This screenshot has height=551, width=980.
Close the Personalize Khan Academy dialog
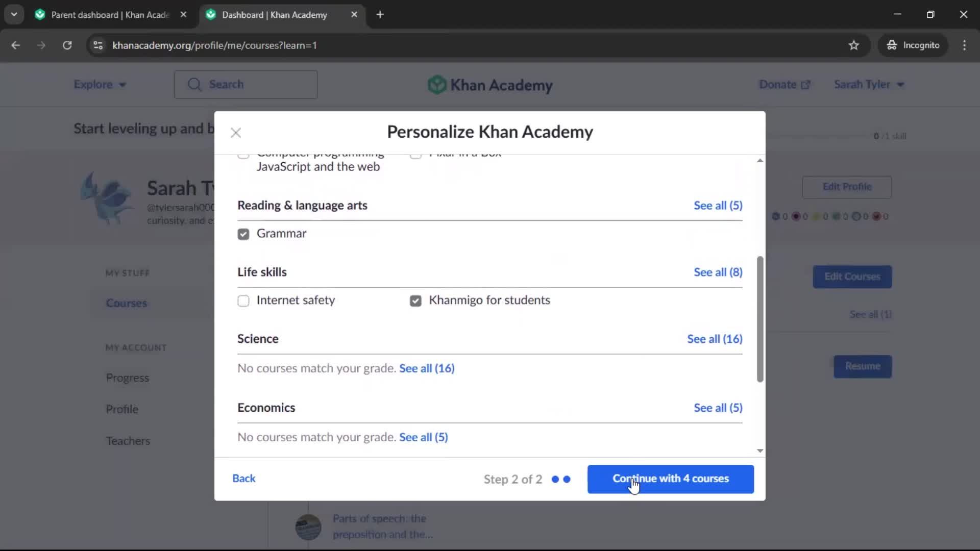coord(235,133)
